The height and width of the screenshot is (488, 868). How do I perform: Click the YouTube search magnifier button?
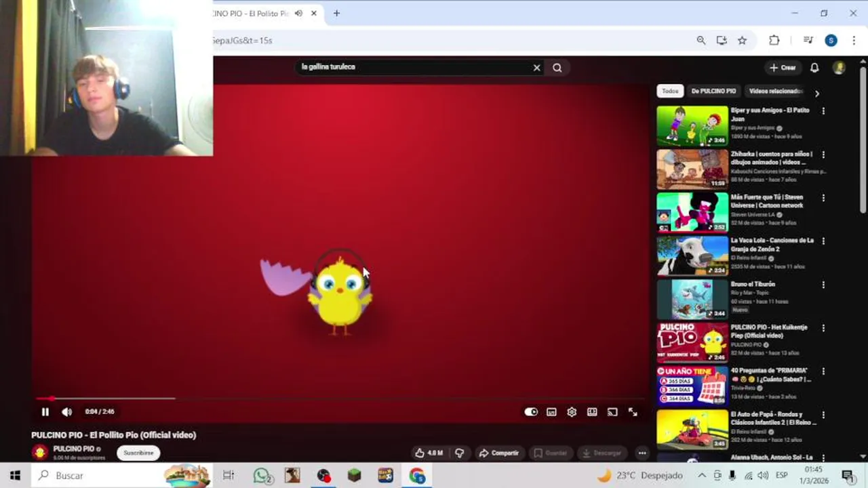tap(557, 68)
